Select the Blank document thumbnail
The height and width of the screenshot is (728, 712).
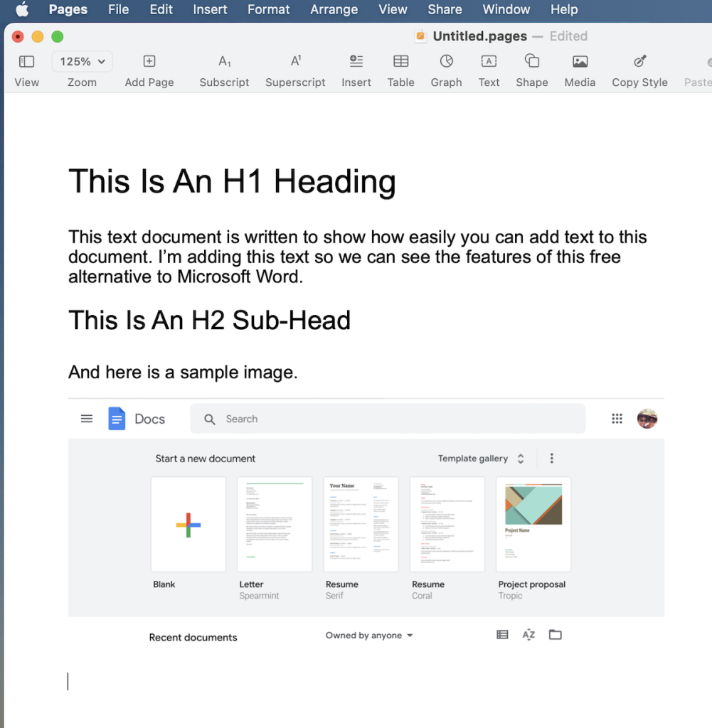tap(188, 524)
